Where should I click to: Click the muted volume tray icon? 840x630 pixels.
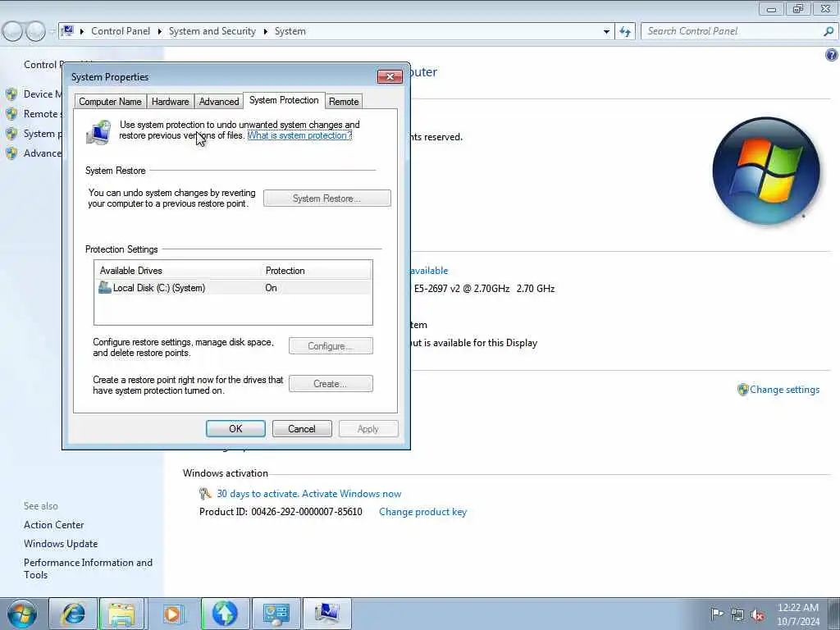coord(757,614)
